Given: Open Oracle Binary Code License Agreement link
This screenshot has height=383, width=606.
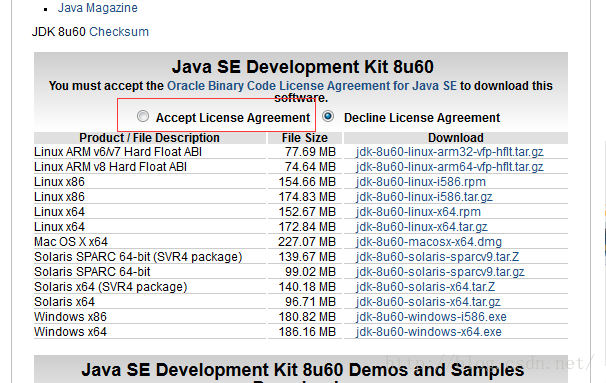Looking at the screenshot, I should [312, 86].
